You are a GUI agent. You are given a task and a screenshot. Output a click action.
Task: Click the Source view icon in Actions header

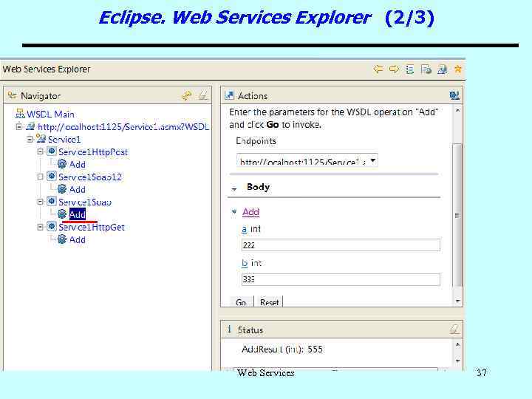(454, 95)
